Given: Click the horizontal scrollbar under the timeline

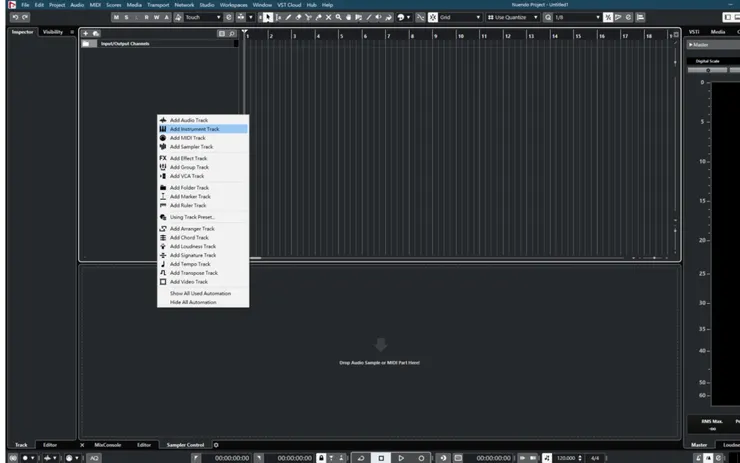Looking at the screenshot, I should (437, 258).
